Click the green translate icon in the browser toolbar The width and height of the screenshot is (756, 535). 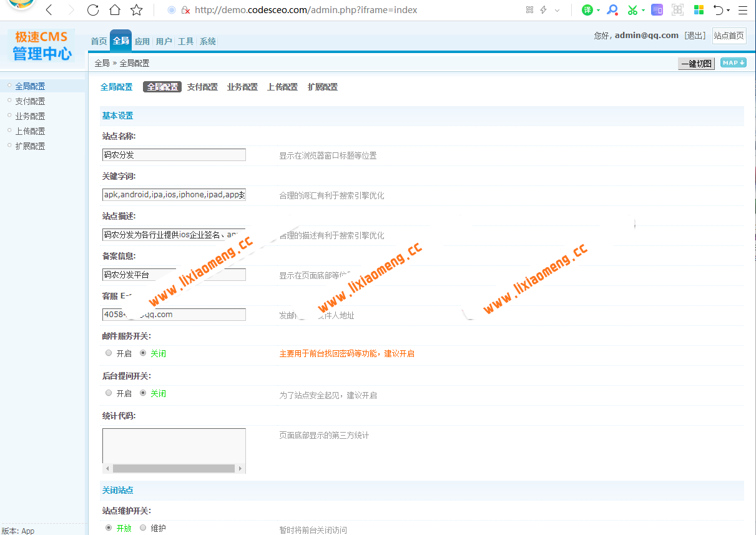point(587,10)
